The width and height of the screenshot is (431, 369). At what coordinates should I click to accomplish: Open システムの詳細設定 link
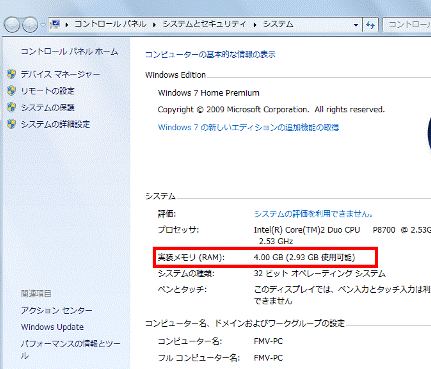55,124
